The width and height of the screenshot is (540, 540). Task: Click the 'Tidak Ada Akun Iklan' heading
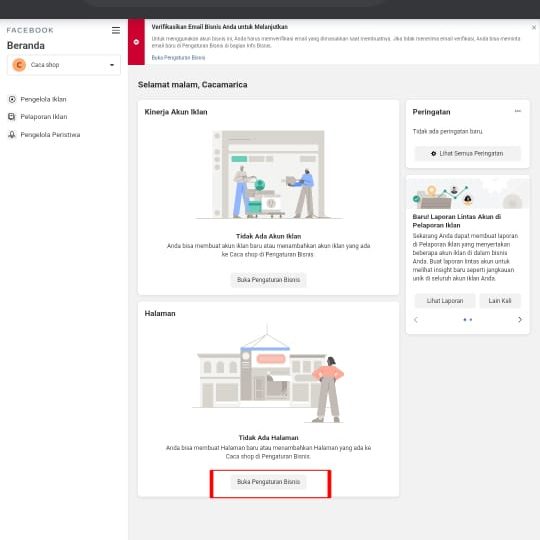click(268, 236)
